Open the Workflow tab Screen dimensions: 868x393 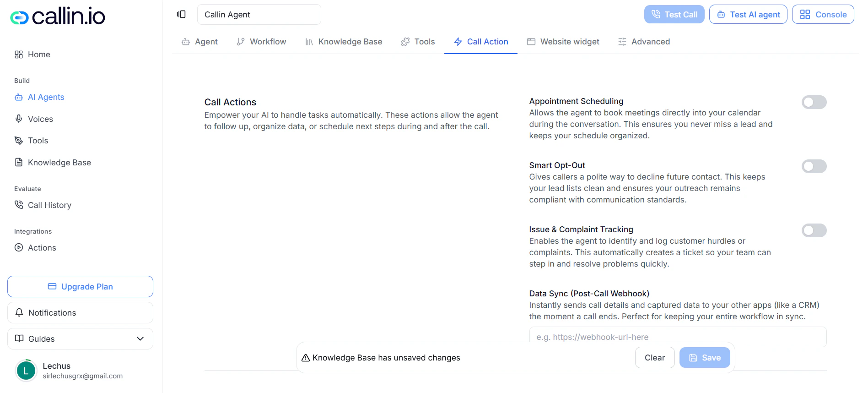pos(262,42)
